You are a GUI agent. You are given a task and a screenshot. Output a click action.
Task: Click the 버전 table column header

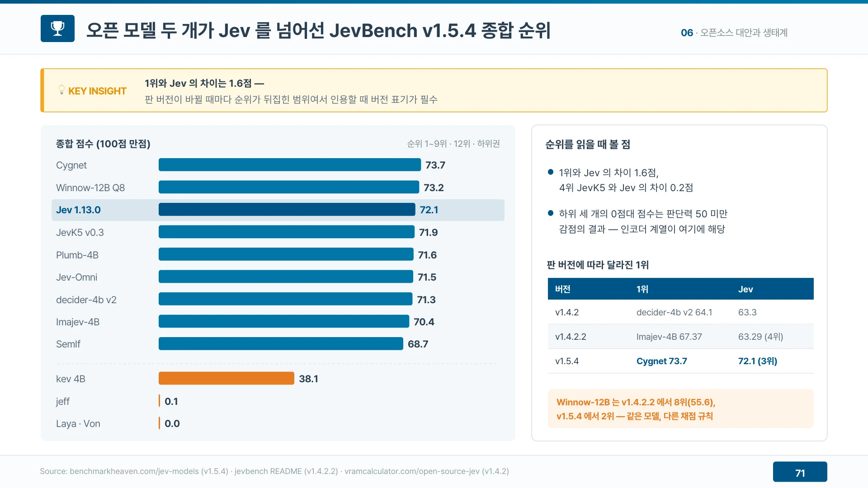coord(563,289)
